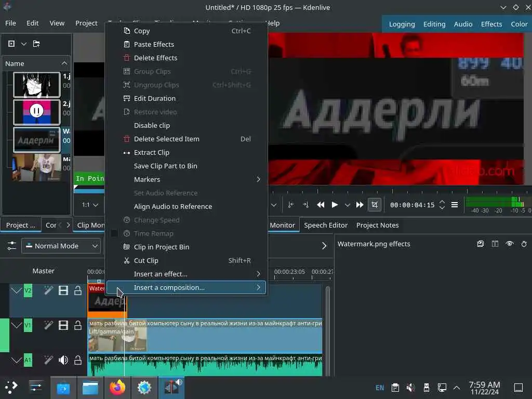
Task: Select Paste Effects from the context menu
Action: point(187,45)
